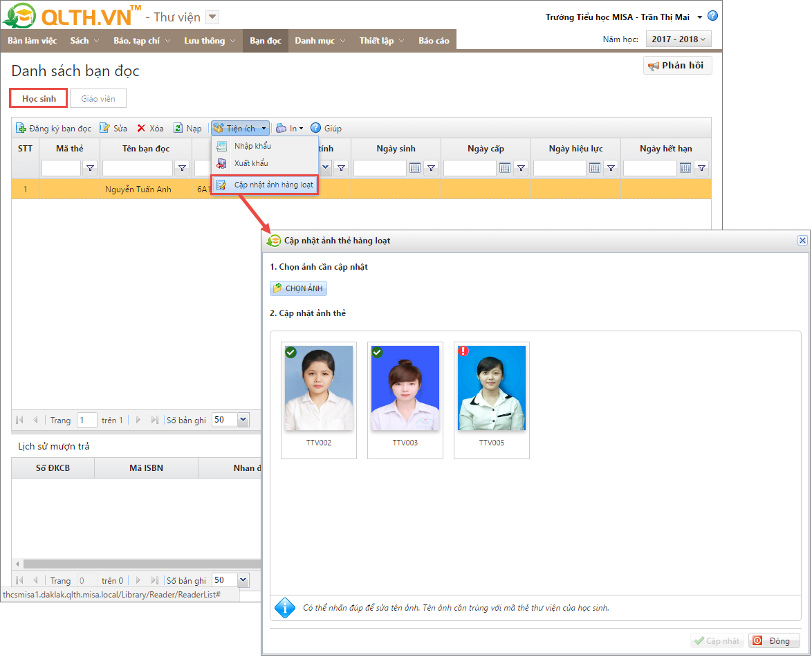Open the Giúp help icon in toolbar
Screen dimensions: 812x657
pos(316,128)
